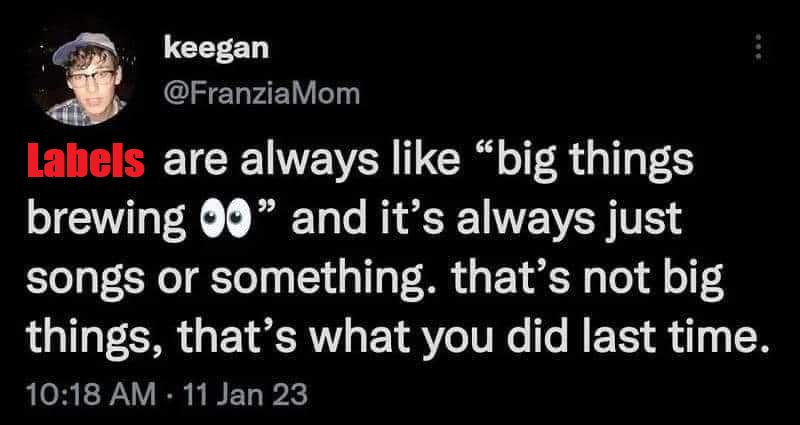Click the glasses in the avatar photo
This screenshot has width=800, height=425.
click(x=91, y=79)
